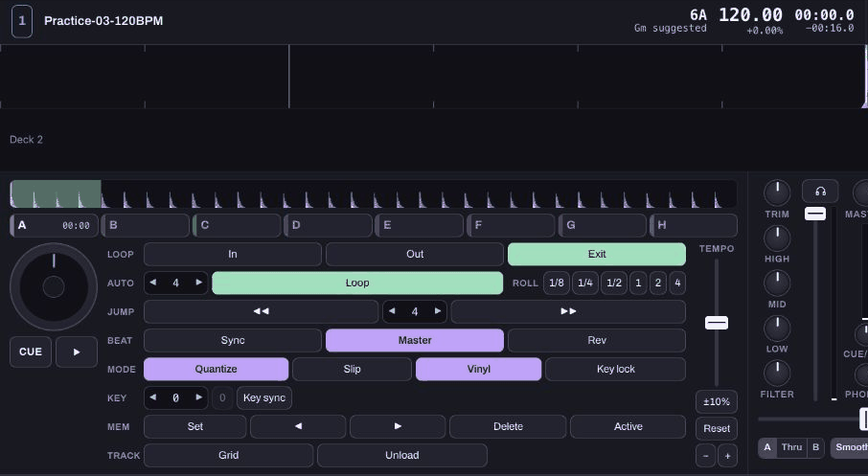Toggle the Loop Exit button
The width and height of the screenshot is (868, 476).
pyautogui.click(x=597, y=254)
